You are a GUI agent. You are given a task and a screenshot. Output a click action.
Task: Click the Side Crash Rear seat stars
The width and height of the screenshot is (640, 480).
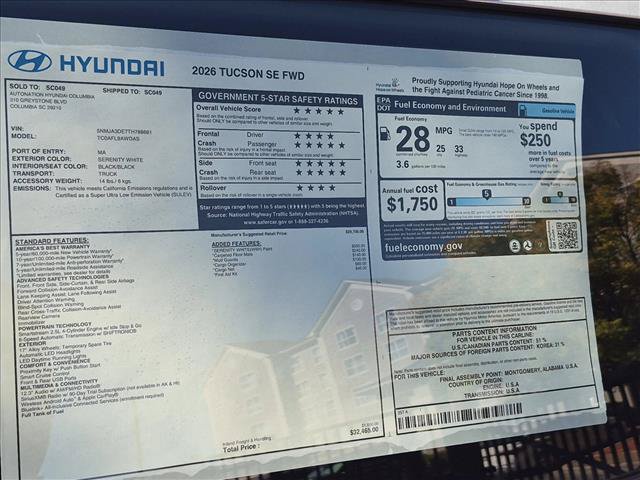pyautogui.click(x=321, y=172)
